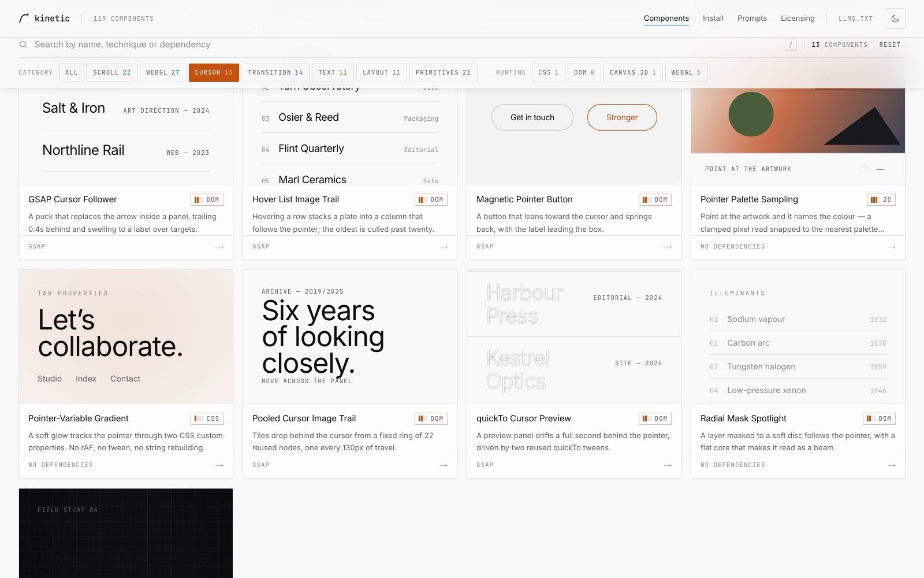The height and width of the screenshot is (578, 924).
Task: Click the orange Stronger button
Action: [x=622, y=117]
